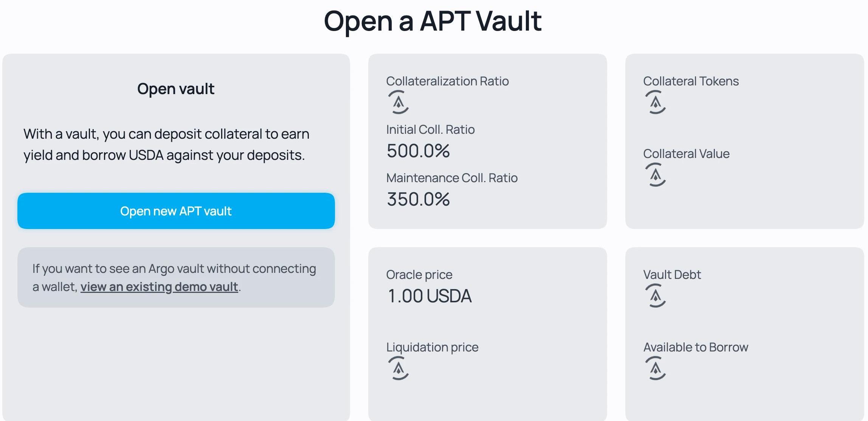
Task: Click the Argo loading icon under Available to Borrow
Action: pyautogui.click(x=655, y=368)
